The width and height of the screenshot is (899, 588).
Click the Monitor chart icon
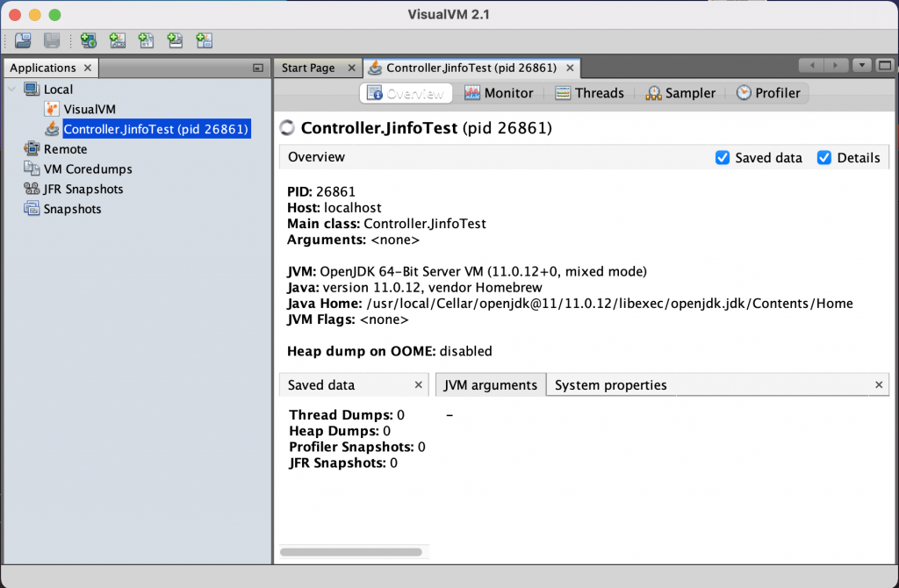tap(471, 93)
